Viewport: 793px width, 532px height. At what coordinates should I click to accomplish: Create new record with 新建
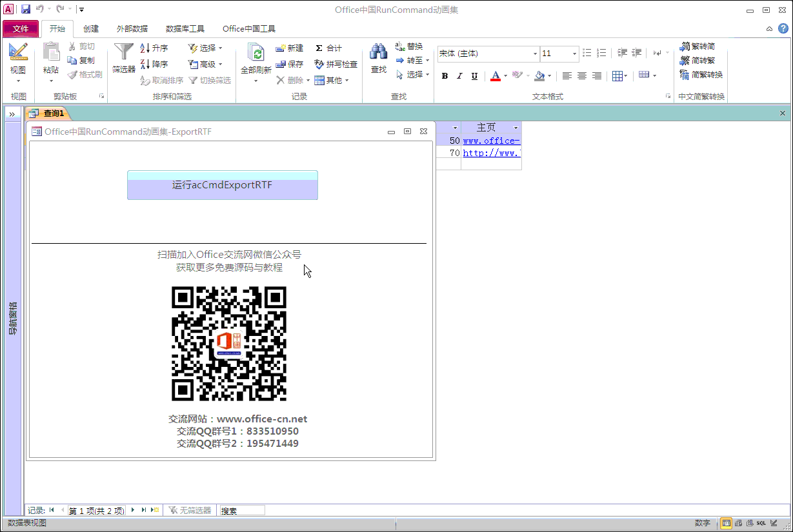[x=290, y=48]
